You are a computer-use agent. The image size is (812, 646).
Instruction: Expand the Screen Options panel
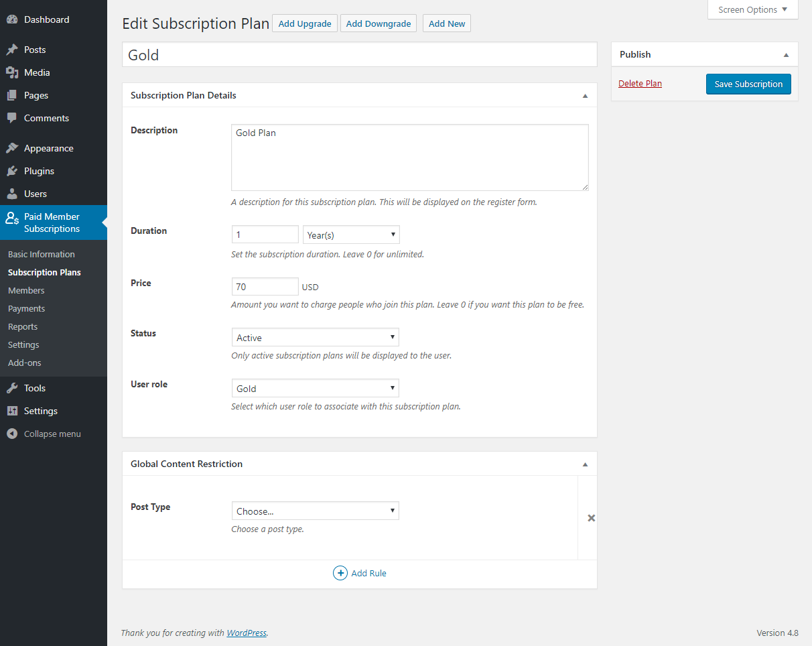point(752,9)
